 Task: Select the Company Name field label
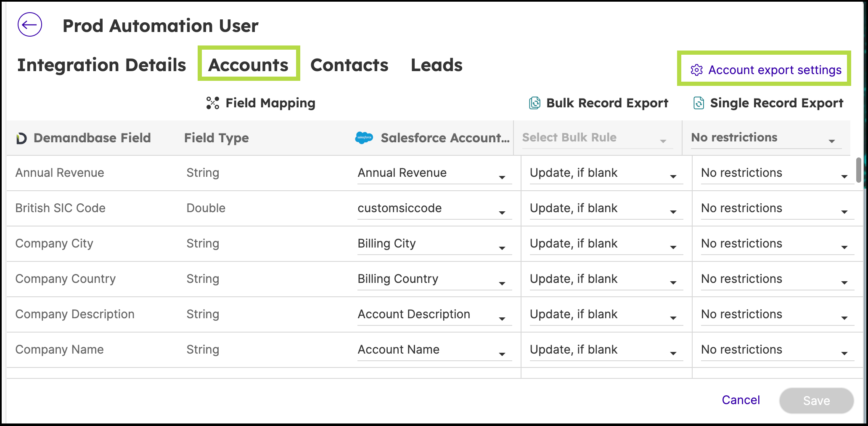pos(59,349)
